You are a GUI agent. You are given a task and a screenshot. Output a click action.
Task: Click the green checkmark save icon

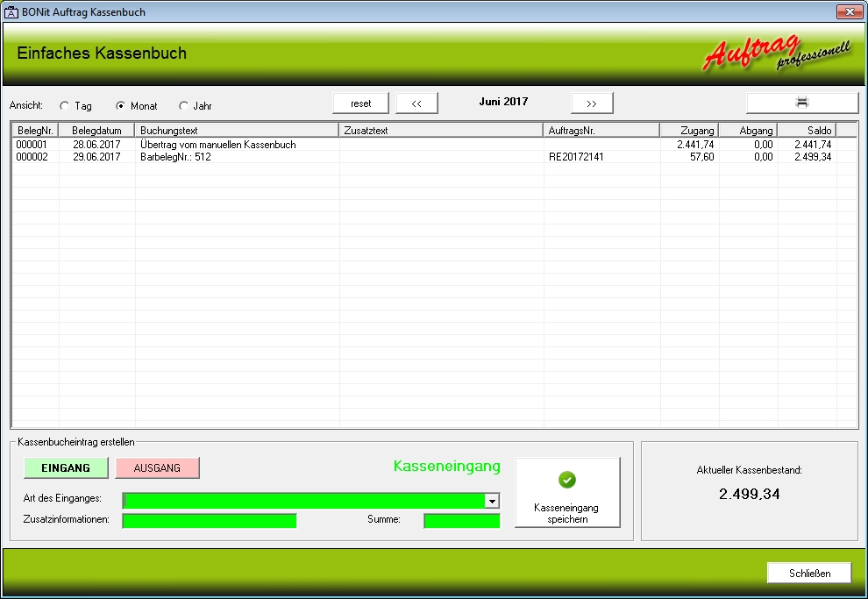click(567, 480)
